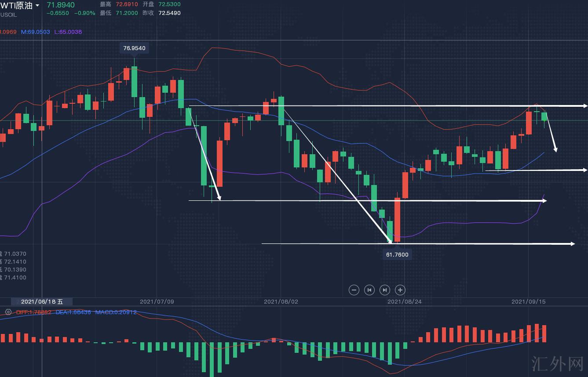Jump to the earliest candles
Viewport: 588px width, 377px height.
369,290
